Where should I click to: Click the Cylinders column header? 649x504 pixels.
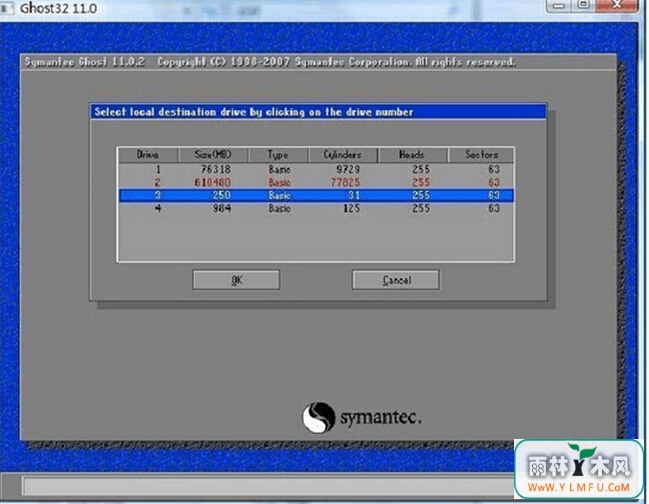tap(342, 155)
